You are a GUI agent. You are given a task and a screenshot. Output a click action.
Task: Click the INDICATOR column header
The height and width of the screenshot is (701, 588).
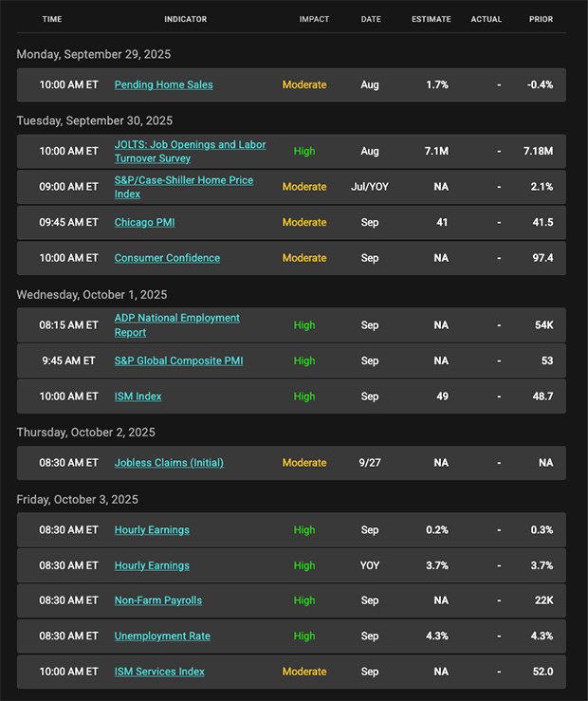coord(185,19)
